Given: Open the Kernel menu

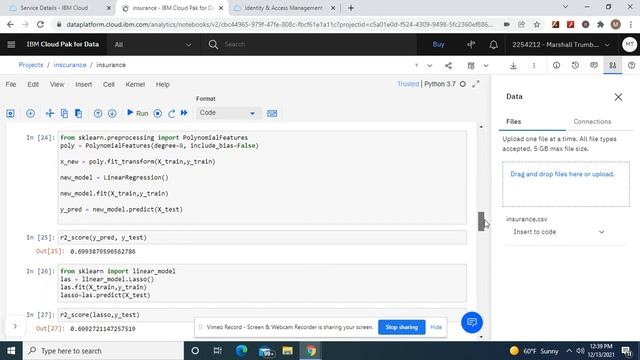Looking at the screenshot, I should tap(135, 84).
